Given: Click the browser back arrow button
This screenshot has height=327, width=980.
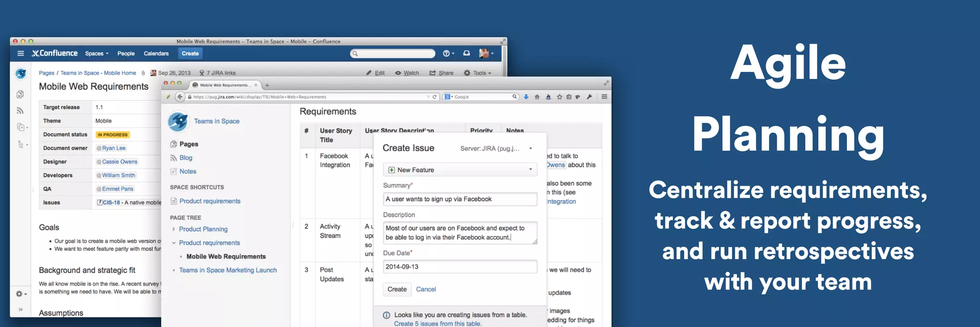Looking at the screenshot, I should (x=180, y=97).
